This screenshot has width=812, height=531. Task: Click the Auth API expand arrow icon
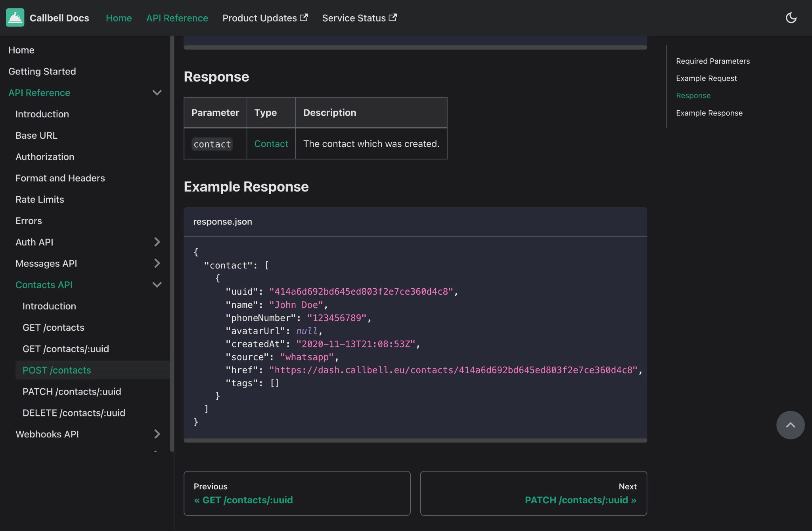[x=156, y=242]
